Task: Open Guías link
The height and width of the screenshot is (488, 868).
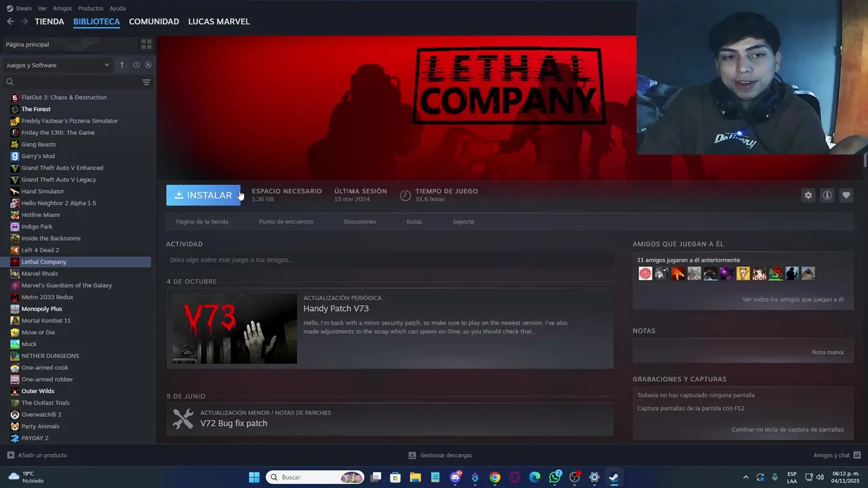Action: click(414, 222)
